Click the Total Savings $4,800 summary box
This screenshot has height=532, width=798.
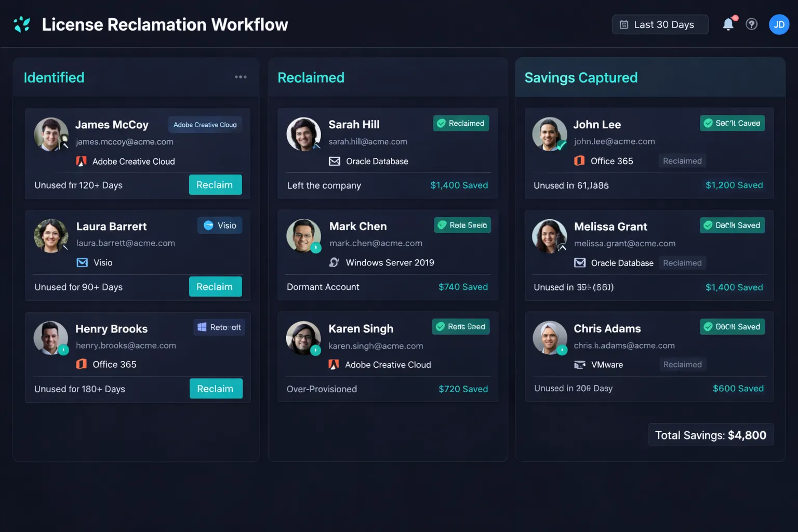tap(710, 435)
